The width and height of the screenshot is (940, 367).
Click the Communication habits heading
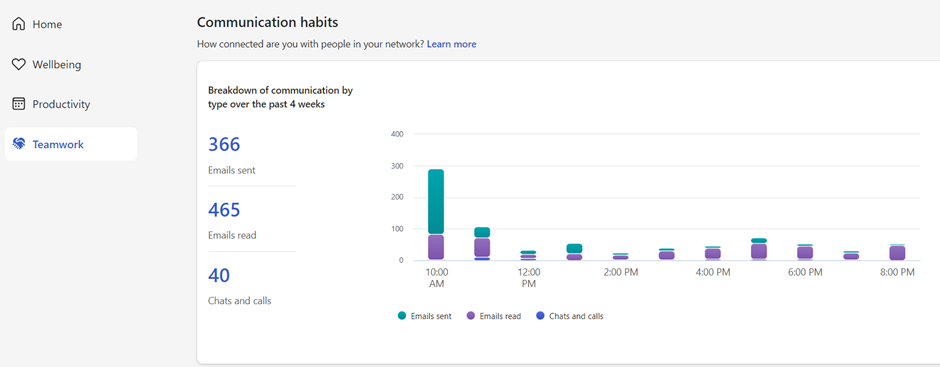(267, 22)
